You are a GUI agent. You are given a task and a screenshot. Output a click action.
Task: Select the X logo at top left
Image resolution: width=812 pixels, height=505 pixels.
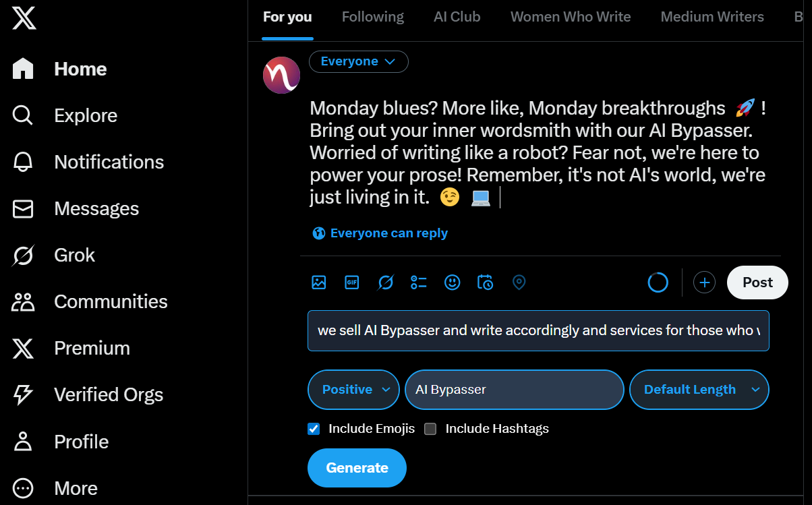(x=23, y=18)
